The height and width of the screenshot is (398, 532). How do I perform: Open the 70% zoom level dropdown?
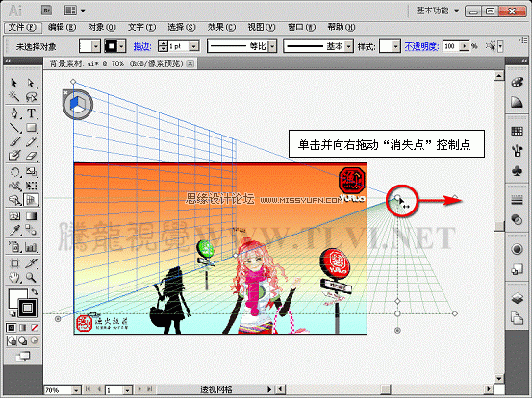(x=77, y=390)
